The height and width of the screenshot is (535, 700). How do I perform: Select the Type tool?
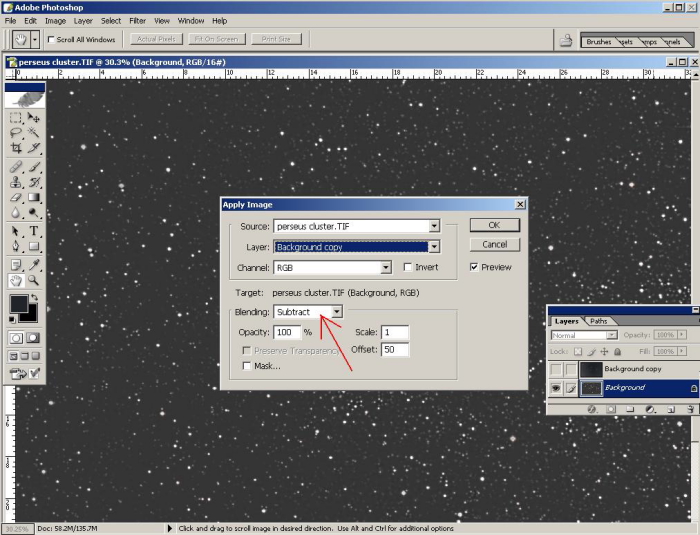(34, 231)
